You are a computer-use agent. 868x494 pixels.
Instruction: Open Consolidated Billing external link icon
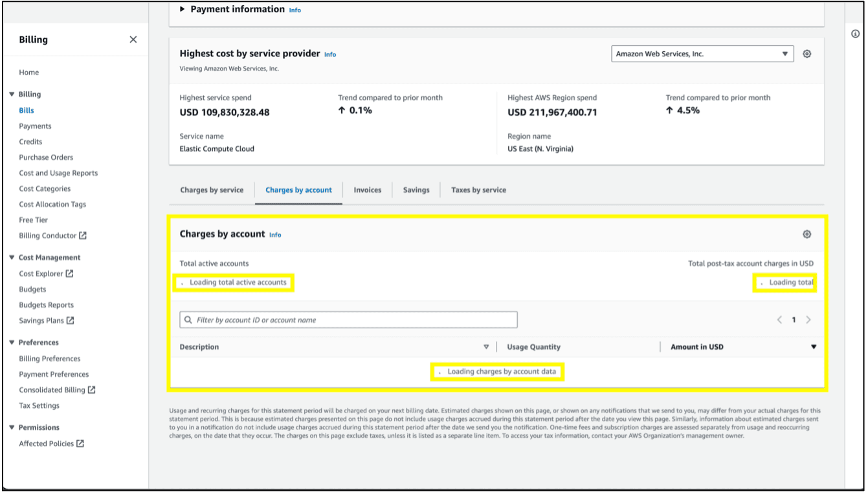[x=92, y=390]
